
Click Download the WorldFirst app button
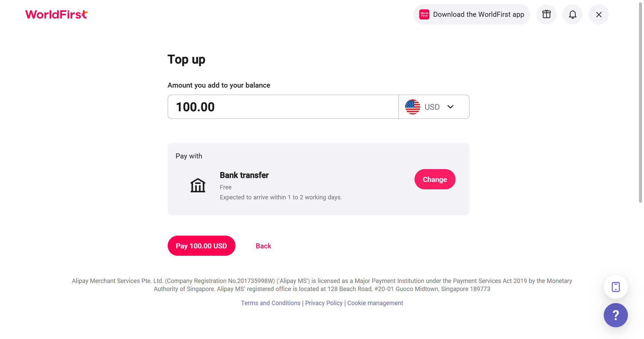(472, 14)
